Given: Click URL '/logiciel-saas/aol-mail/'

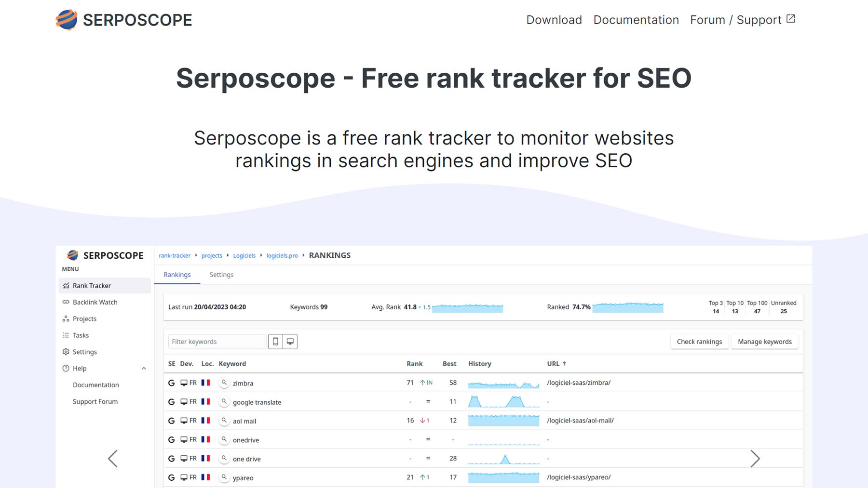Looking at the screenshot, I should (580, 420).
